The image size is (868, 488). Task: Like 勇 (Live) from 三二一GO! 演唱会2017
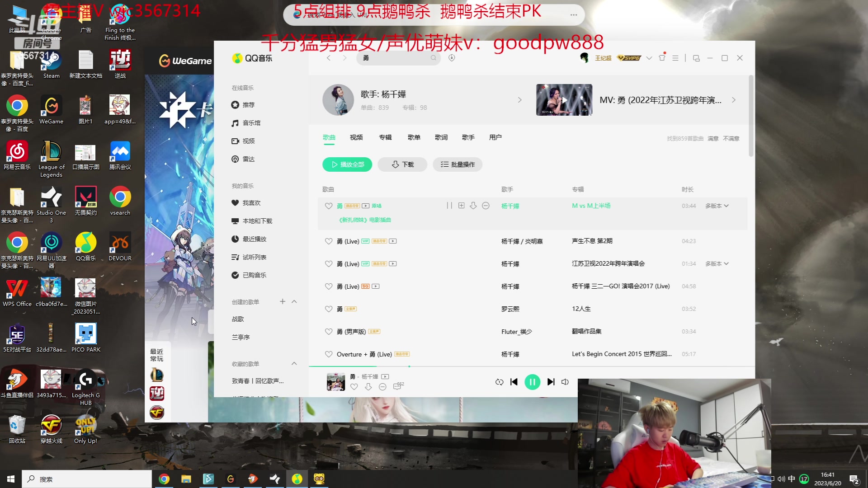point(329,286)
